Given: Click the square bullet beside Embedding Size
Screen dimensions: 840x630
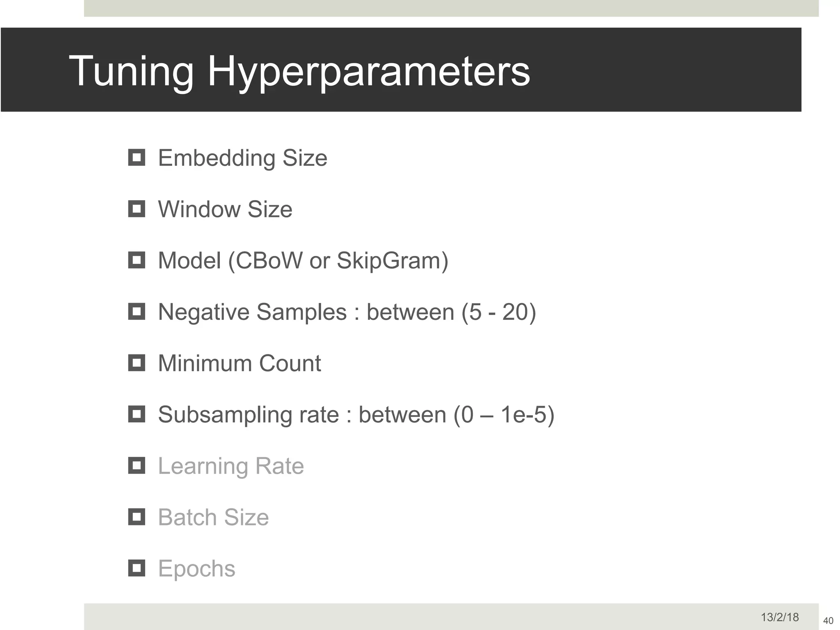Looking at the screenshot, I should tap(137, 157).
